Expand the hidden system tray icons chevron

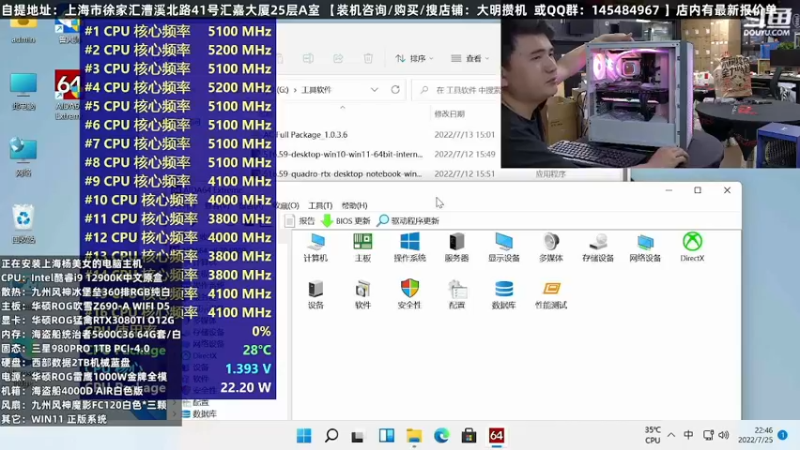click(x=671, y=435)
